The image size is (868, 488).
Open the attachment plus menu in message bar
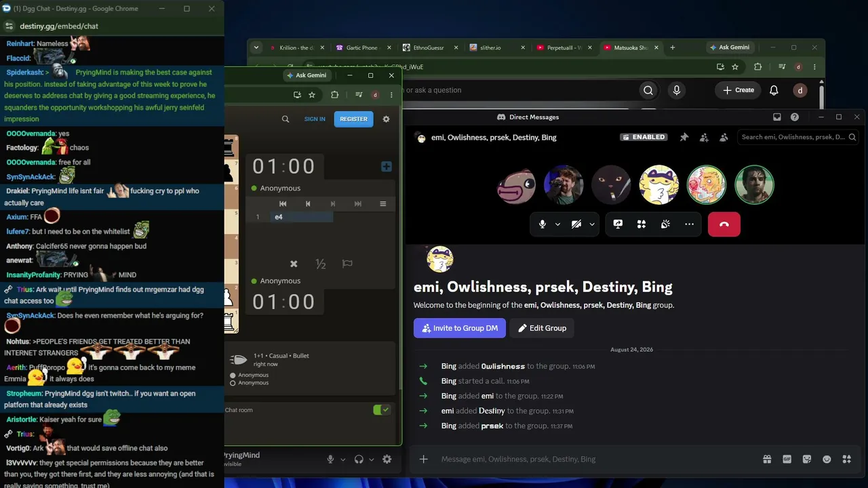pyautogui.click(x=423, y=459)
